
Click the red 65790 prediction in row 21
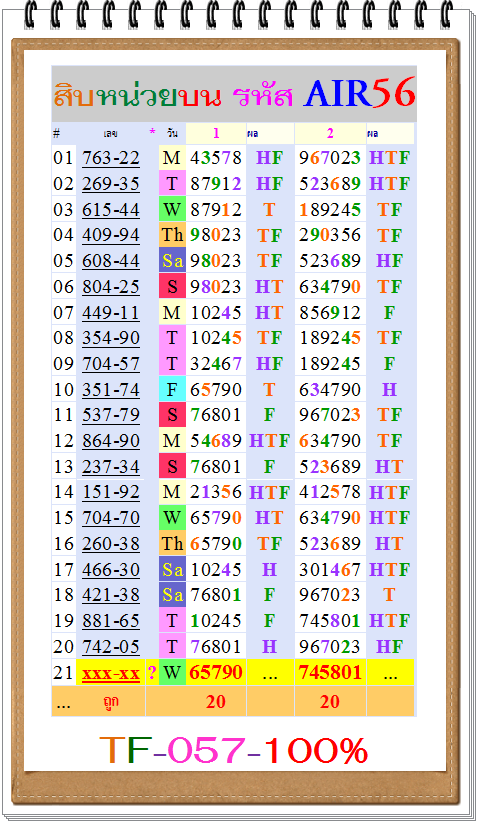pyautogui.click(x=216, y=672)
